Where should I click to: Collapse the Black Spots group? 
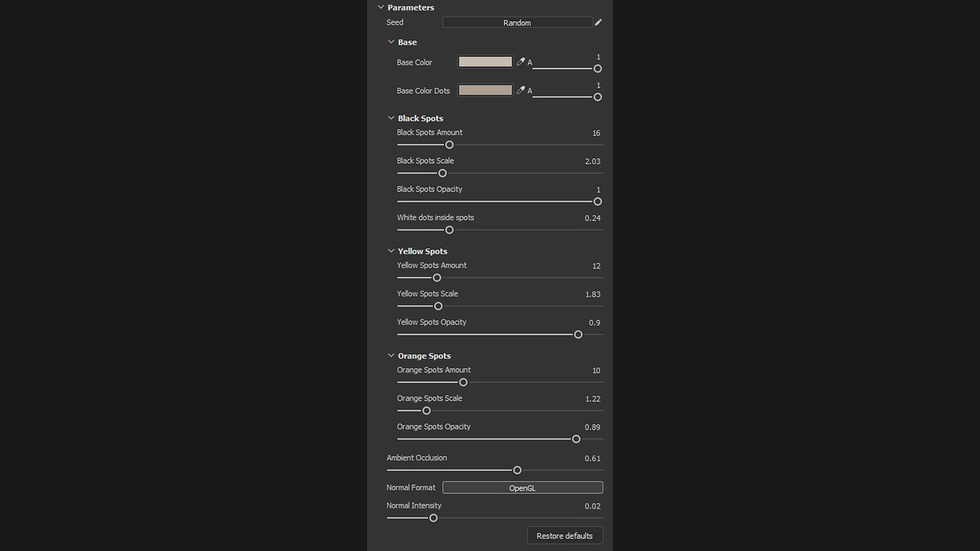point(391,118)
